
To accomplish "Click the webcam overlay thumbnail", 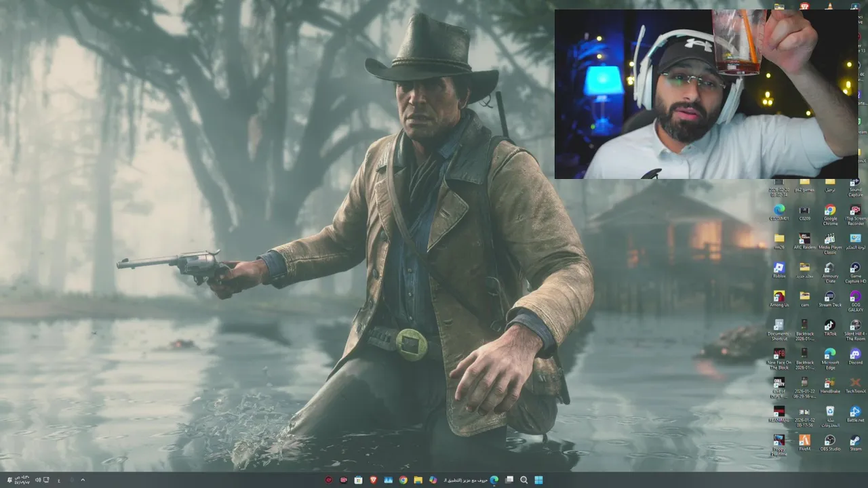I will (x=707, y=94).
